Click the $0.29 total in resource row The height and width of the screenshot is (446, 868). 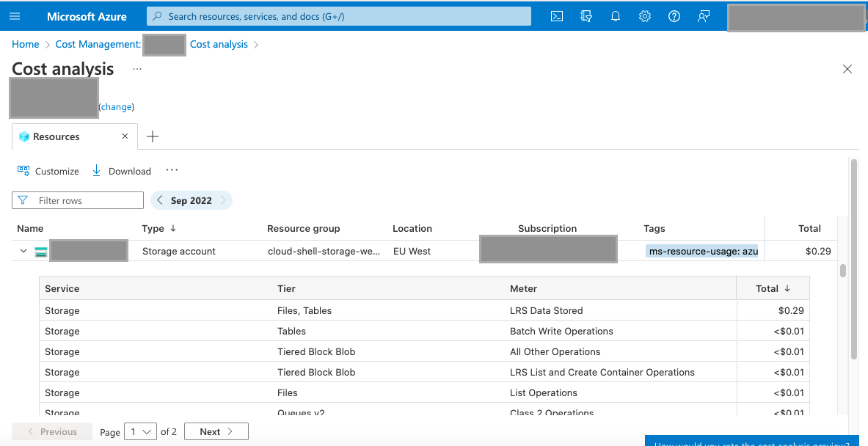(818, 251)
